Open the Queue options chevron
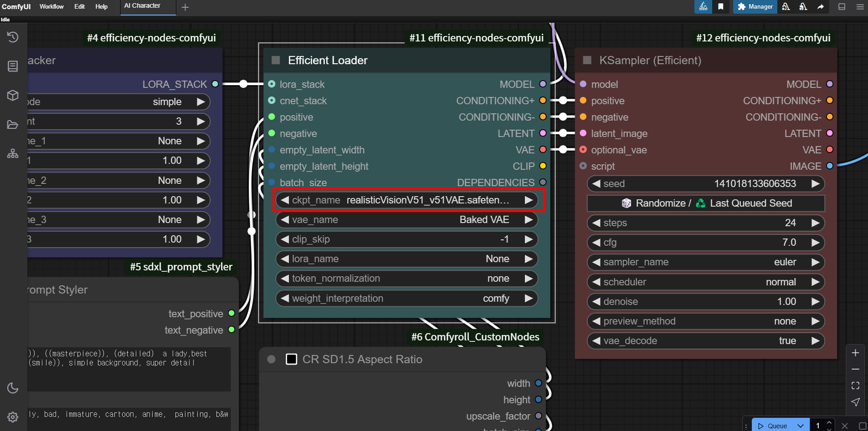 pos(800,426)
